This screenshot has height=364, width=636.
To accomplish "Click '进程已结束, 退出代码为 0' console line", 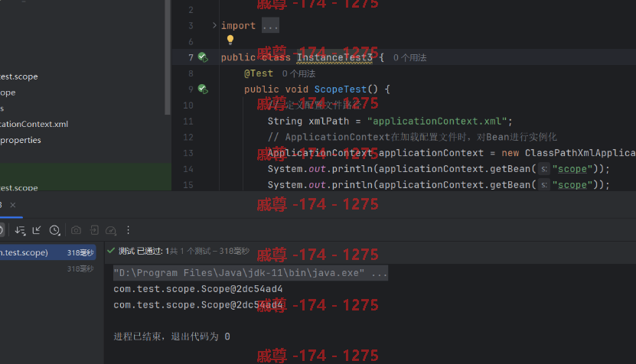I will pos(172,336).
